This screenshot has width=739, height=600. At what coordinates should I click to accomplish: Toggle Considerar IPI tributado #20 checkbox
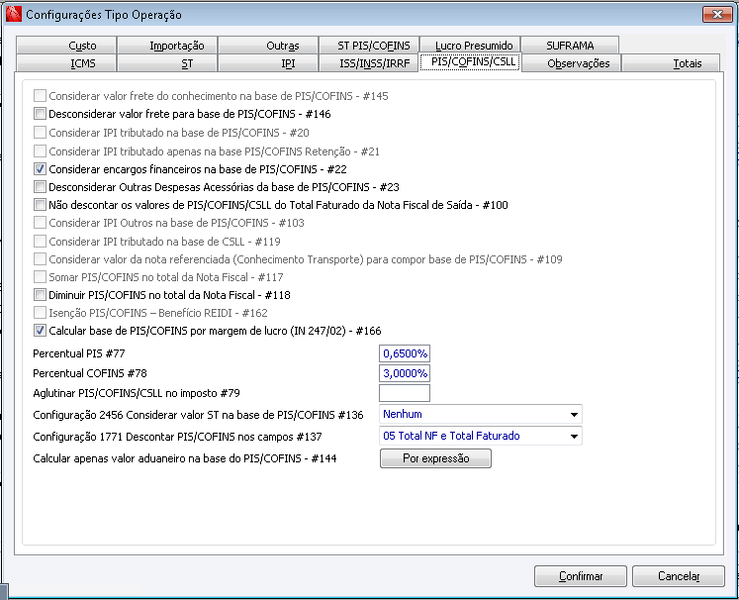[40, 132]
